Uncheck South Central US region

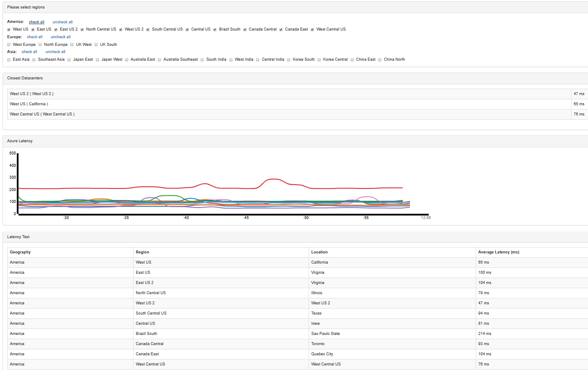(148, 30)
